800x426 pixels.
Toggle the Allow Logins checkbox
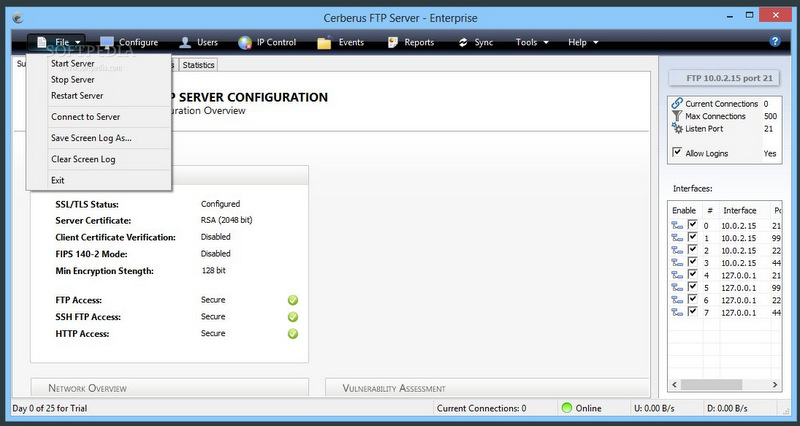click(677, 152)
